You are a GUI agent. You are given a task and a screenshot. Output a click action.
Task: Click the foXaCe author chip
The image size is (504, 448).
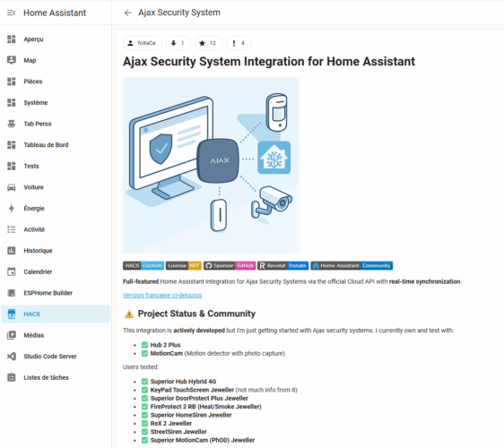[x=143, y=43]
